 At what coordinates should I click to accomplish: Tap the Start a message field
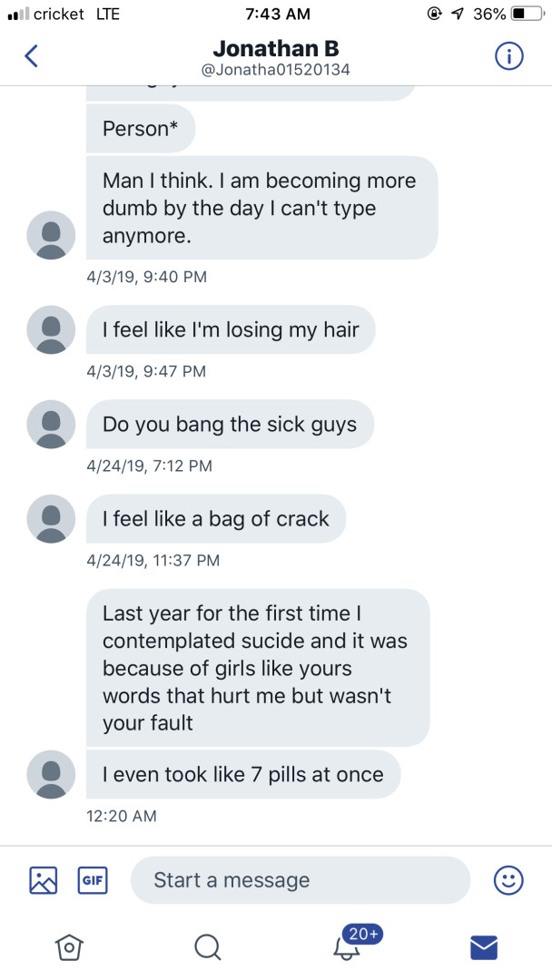300,880
